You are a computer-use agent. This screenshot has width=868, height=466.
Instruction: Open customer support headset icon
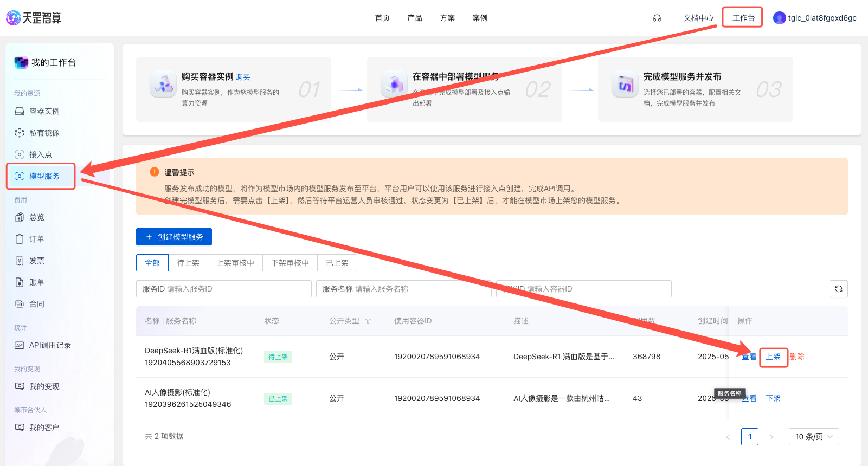click(657, 18)
